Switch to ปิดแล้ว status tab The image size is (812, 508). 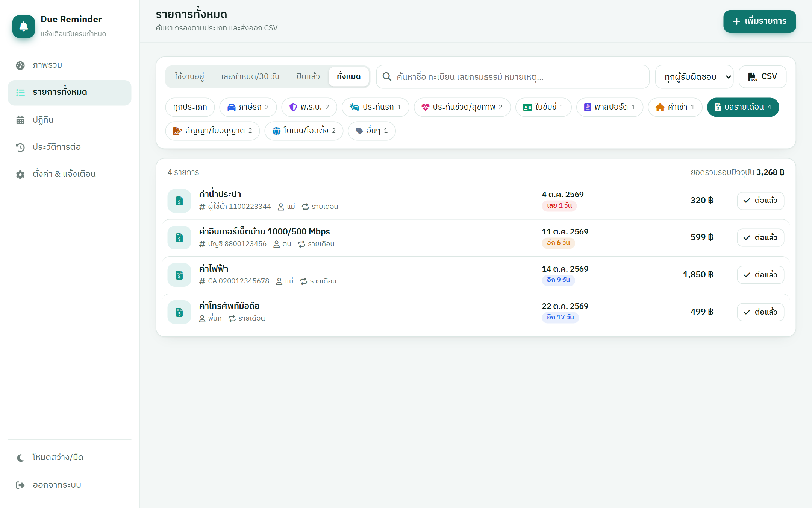point(308,76)
